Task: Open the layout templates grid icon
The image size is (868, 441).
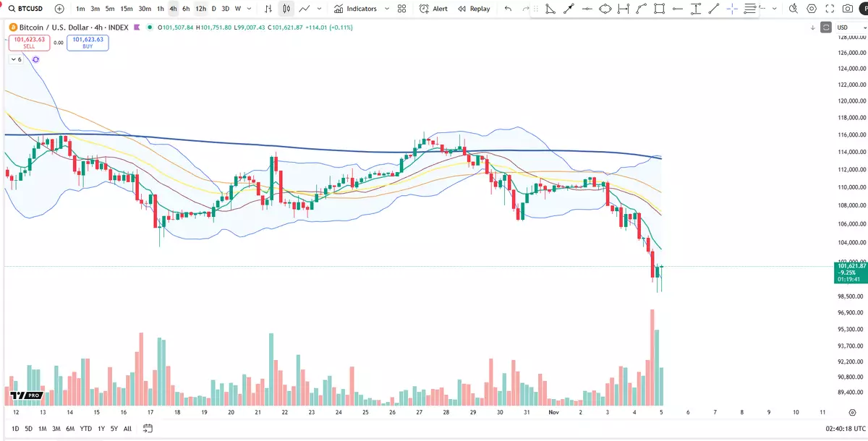Action: point(401,9)
